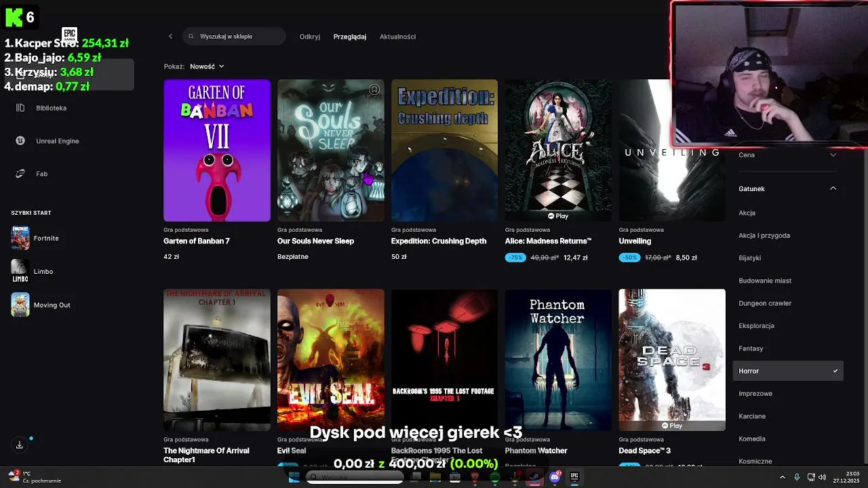Open Expedition: Crushing Depth cover

coord(444,150)
